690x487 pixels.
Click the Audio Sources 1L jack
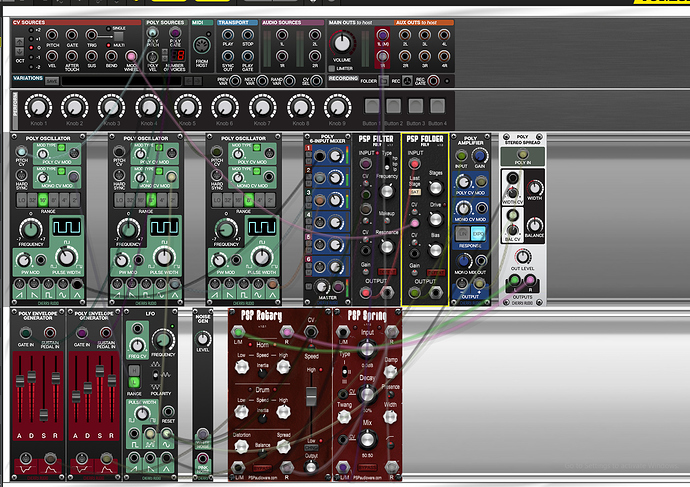282,35
